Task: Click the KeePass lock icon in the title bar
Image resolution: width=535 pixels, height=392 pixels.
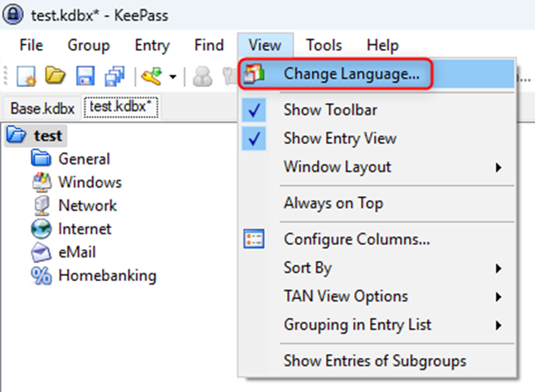Action: 13,15
